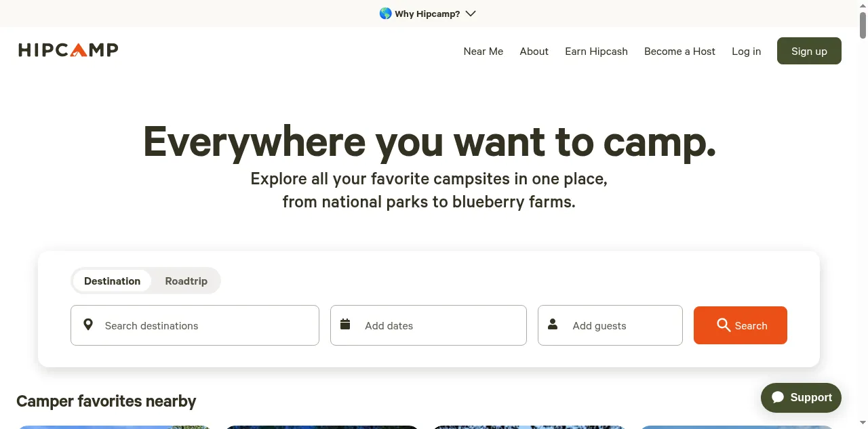Click the Hipcamp logo
The width and height of the screenshot is (868, 429).
(68, 50)
